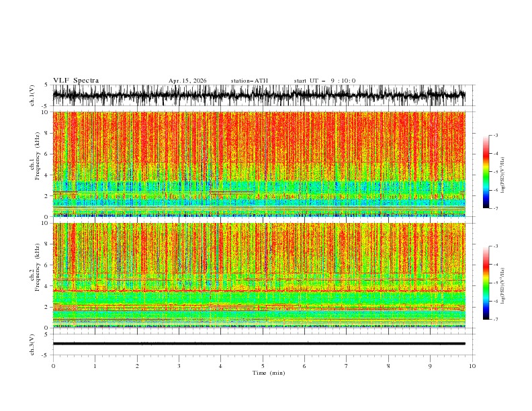Click '-3' label on ch.1 color bar
Viewport: 532px width, 411px height.
coord(495,135)
